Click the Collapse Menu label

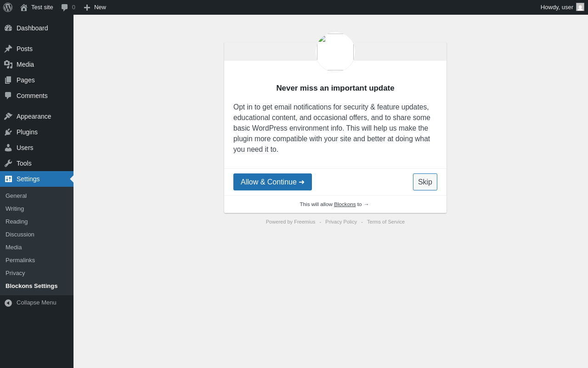click(36, 303)
